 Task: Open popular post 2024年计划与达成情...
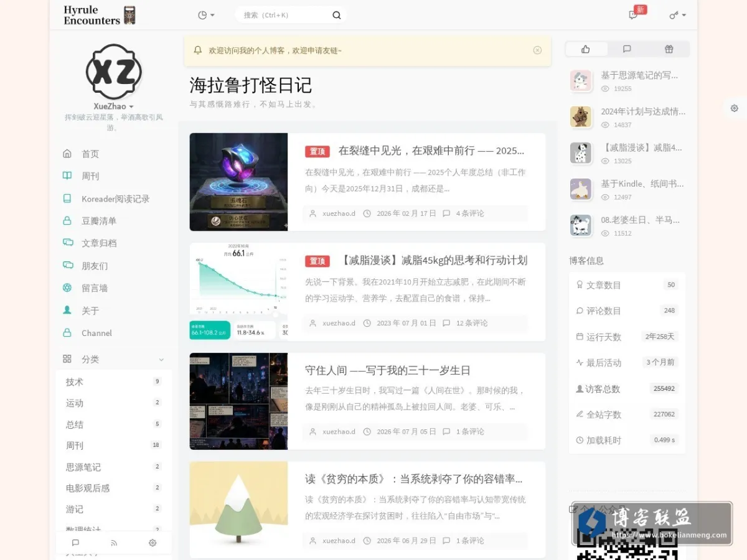pyautogui.click(x=643, y=111)
